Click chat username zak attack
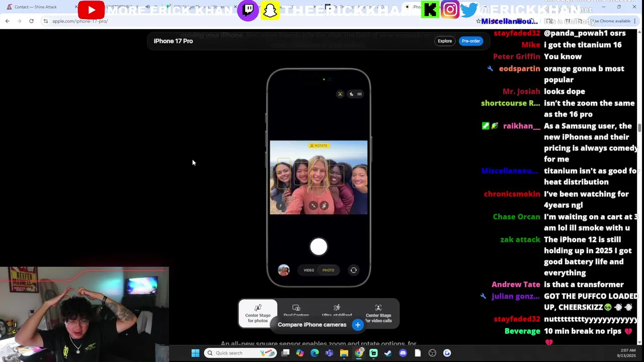644x362 pixels. click(x=520, y=240)
